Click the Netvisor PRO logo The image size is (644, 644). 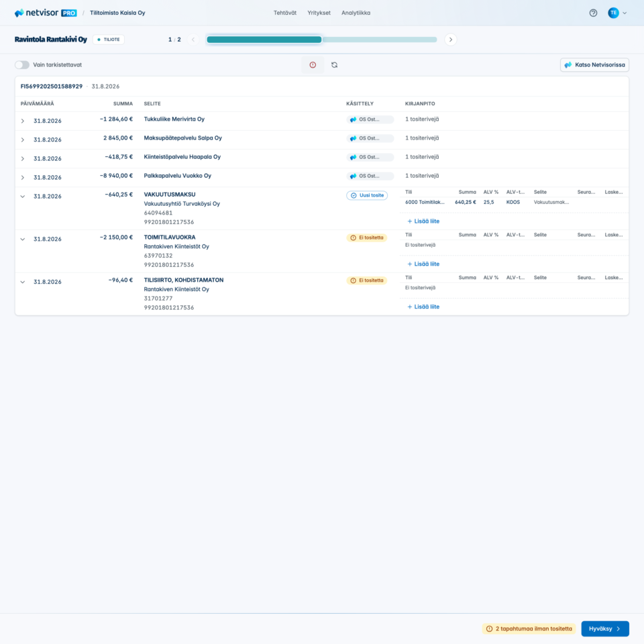(45, 13)
